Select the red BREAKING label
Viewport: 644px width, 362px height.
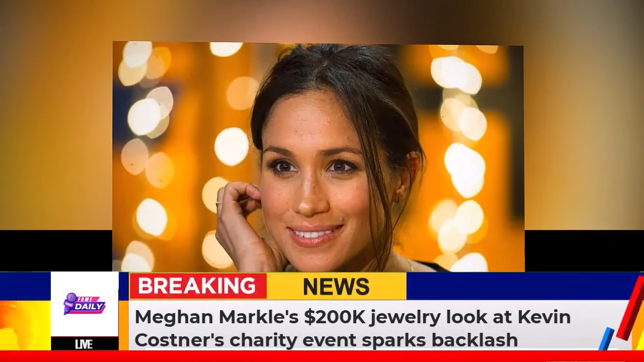click(198, 286)
